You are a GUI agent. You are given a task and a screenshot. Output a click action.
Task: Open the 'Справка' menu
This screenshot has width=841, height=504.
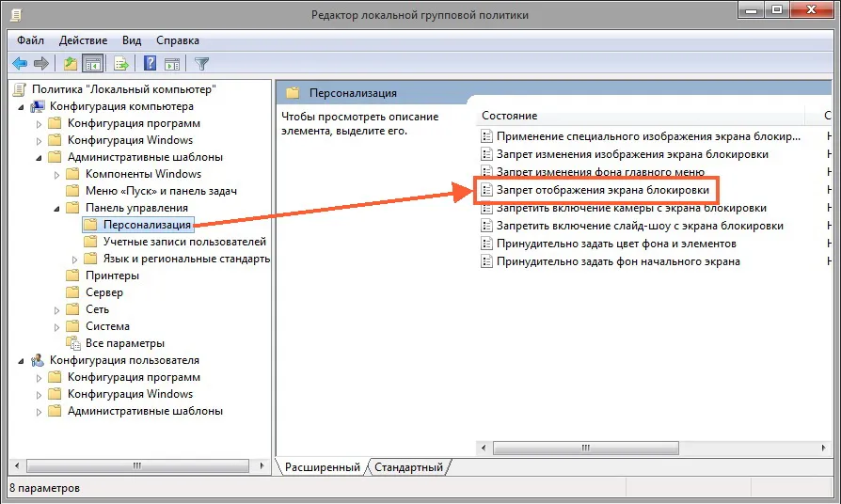(x=178, y=40)
